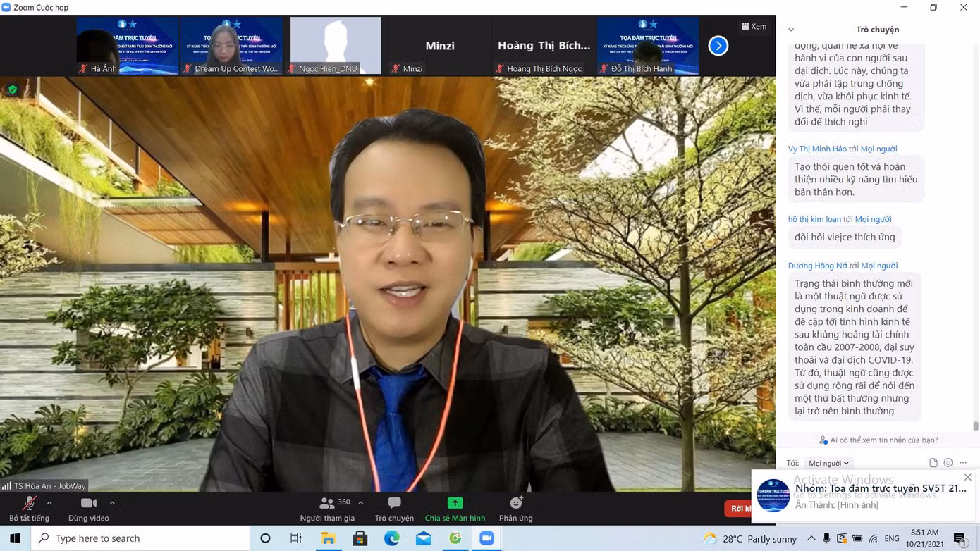The height and width of the screenshot is (551, 980).
Task: Click Ai có thể xem tin nhắn link
Action: (878, 440)
